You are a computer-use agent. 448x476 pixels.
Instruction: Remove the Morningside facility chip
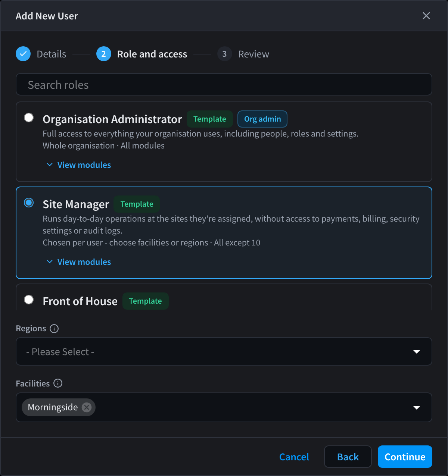(87, 407)
